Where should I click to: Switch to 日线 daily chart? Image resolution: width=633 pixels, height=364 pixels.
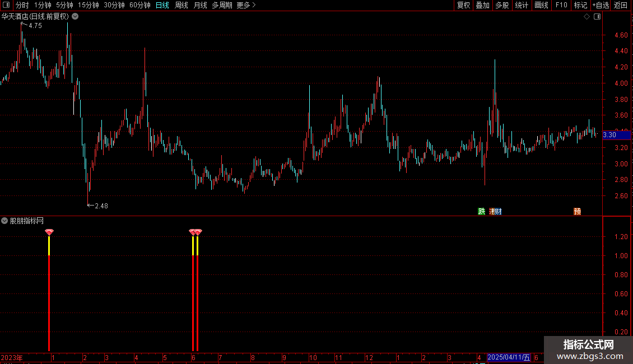tap(162, 5)
